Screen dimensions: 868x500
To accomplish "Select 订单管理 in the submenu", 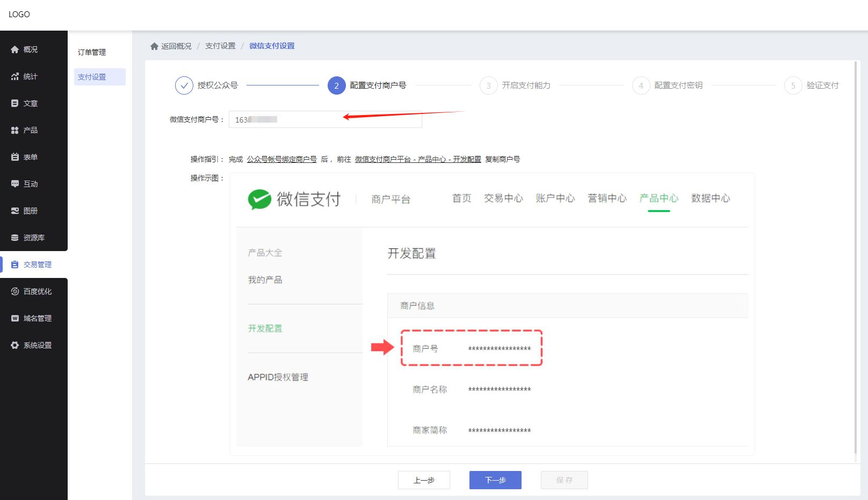I will (92, 52).
